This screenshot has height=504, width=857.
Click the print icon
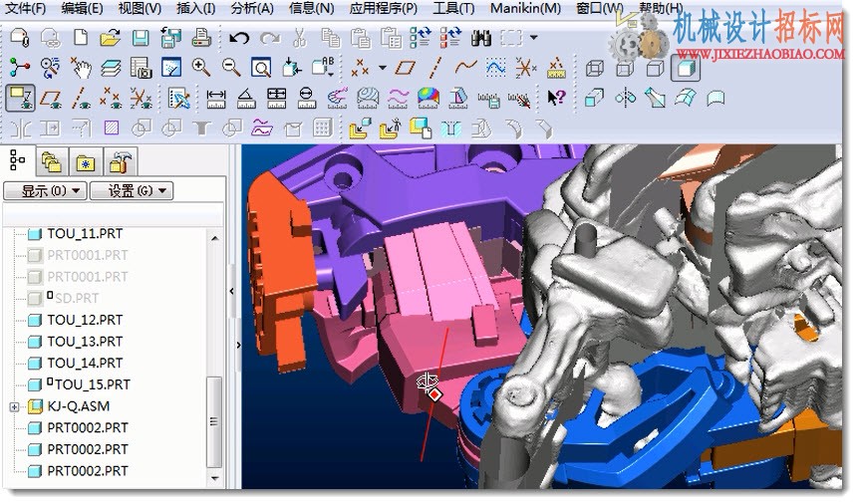tap(201, 38)
